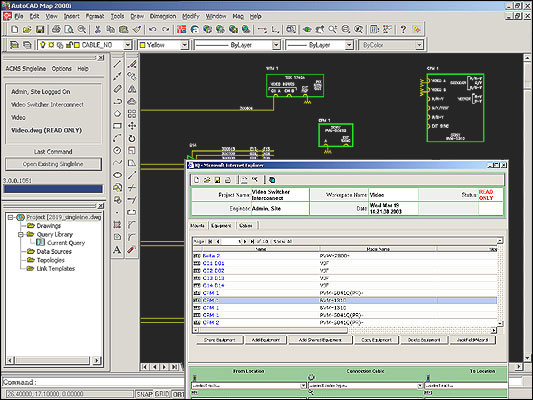Switch to the Cables tab
Viewport: 533px width, 400px height.
[246, 226]
